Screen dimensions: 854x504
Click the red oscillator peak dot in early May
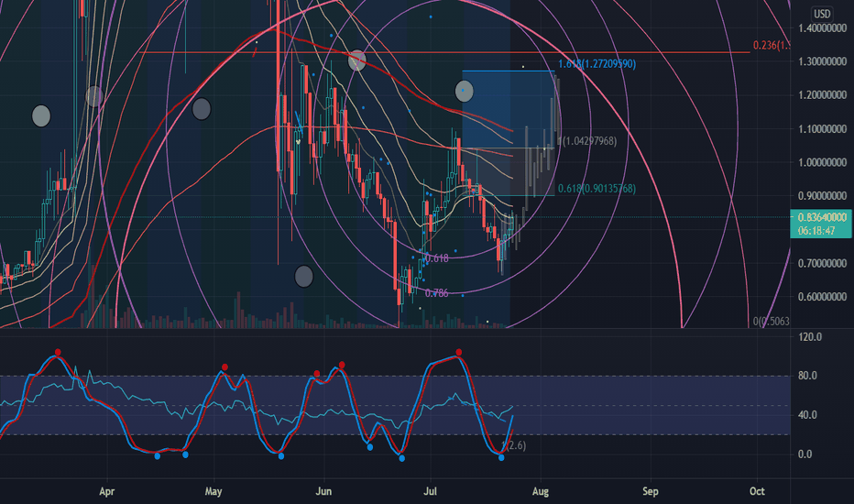point(224,367)
